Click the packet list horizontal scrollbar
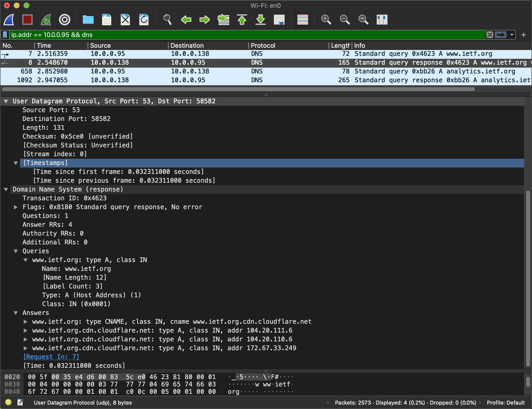This screenshot has height=409, width=532. 238,89
